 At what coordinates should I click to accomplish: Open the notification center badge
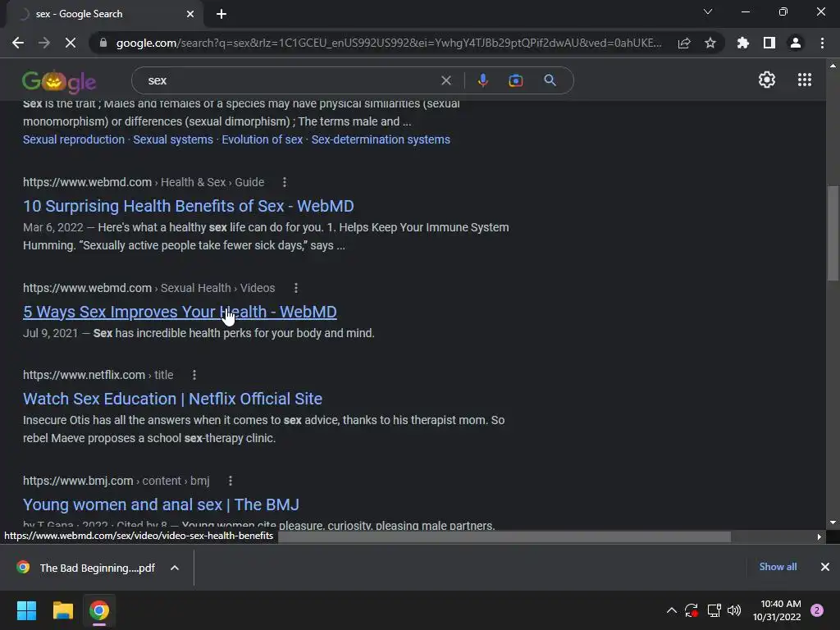pyautogui.click(x=817, y=610)
